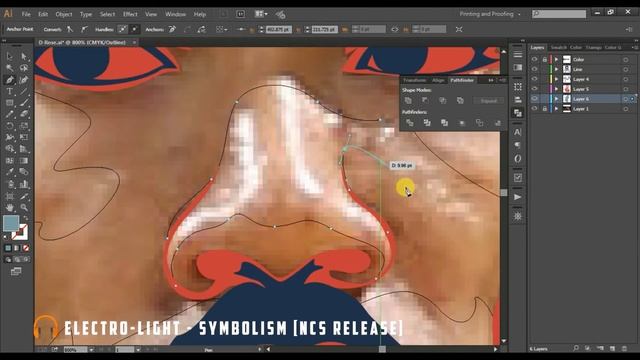640x360 pixels.
Task: Toggle Layer 4 target circle
Action: [x=626, y=79]
